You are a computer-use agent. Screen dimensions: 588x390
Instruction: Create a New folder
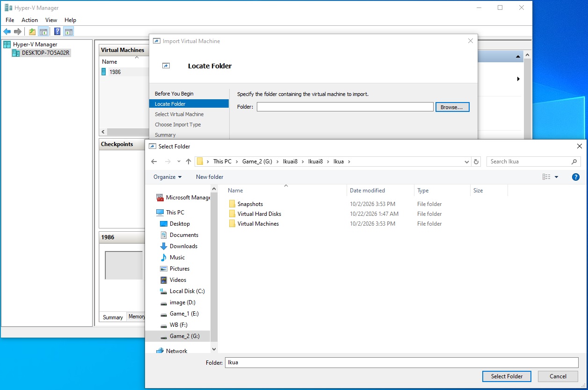[x=210, y=177]
